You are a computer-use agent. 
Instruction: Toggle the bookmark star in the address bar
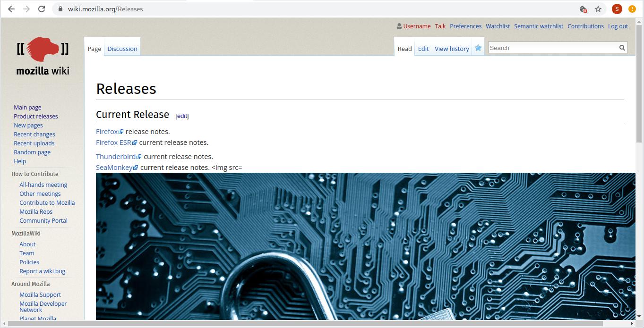click(x=599, y=8)
